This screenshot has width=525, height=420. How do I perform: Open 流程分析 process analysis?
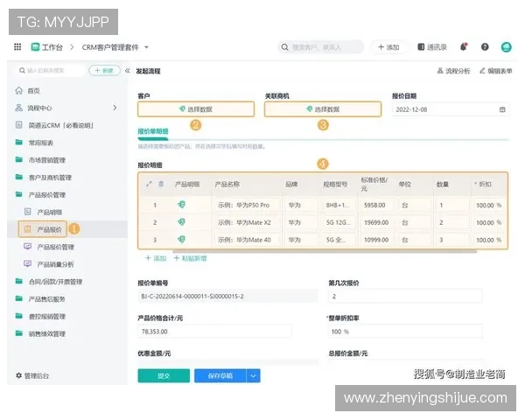[x=453, y=71]
